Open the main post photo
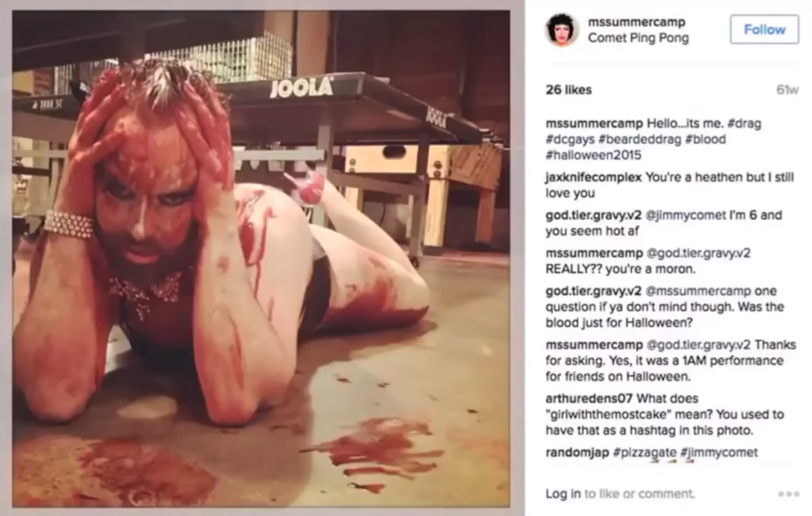Screen dimensions: 812x516 pos(261,258)
